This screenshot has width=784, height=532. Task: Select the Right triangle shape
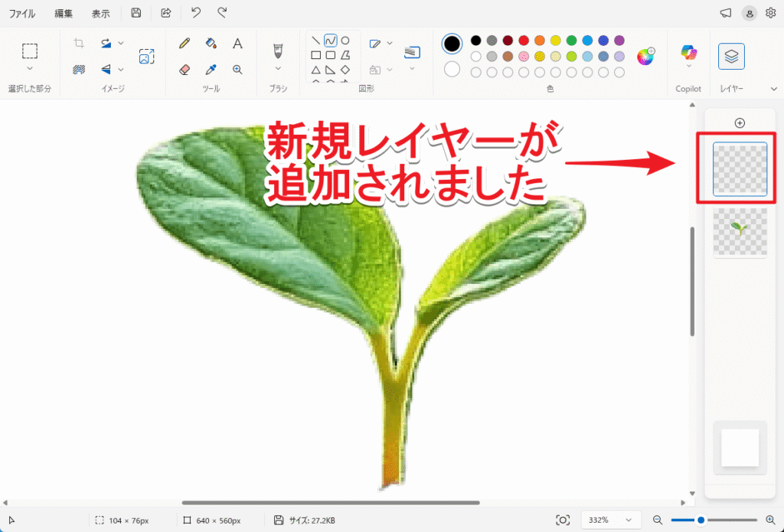(x=331, y=70)
